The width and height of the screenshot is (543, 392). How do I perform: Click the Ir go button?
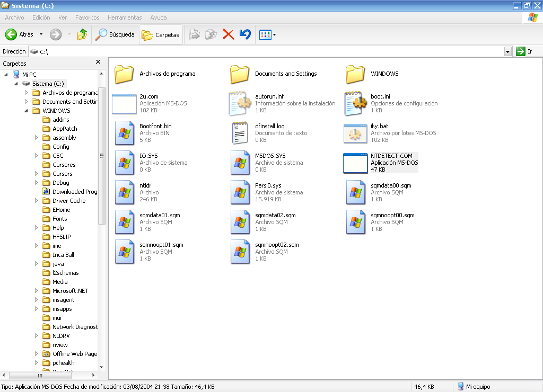click(x=524, y=51)
